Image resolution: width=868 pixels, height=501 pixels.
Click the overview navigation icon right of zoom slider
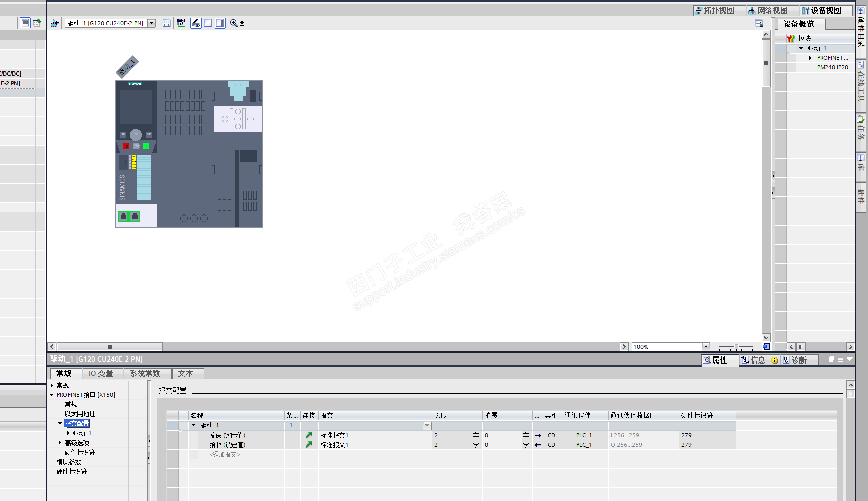coord(766,347)
